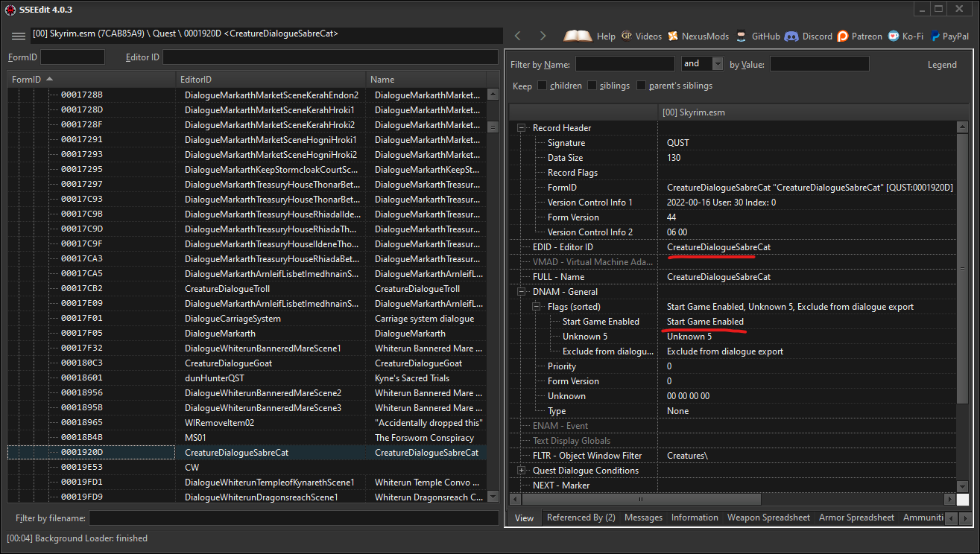
Task: Open the hamburger menu icon
Action: click(18, 35)
